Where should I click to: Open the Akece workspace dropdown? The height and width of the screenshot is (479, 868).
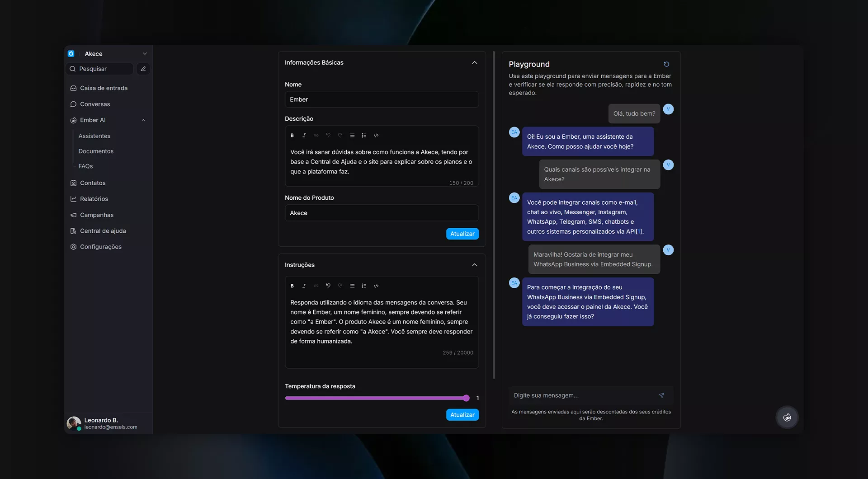[145, 54]
